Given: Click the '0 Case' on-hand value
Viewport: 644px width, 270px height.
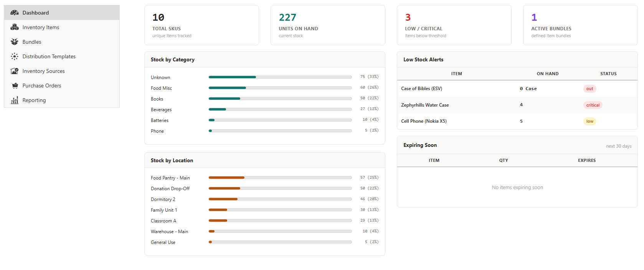Looking at the screenshot, I should click(528, 89).
